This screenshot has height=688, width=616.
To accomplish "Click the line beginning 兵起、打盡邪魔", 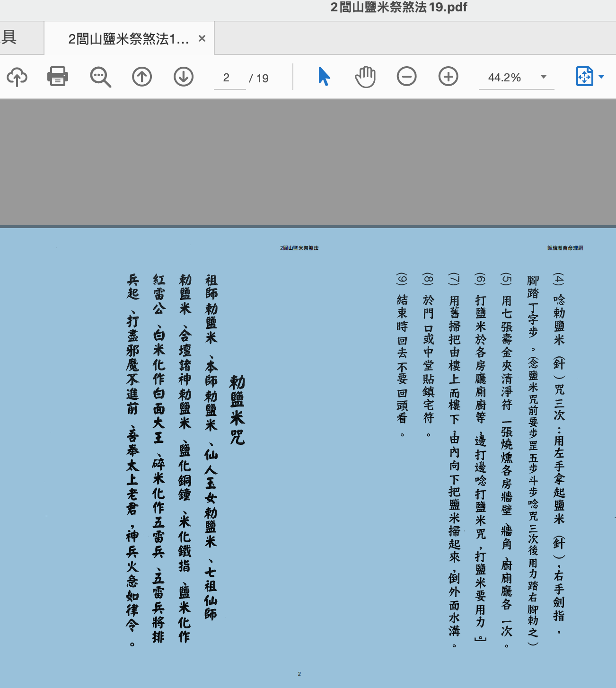I will click(x=132, y=460).
